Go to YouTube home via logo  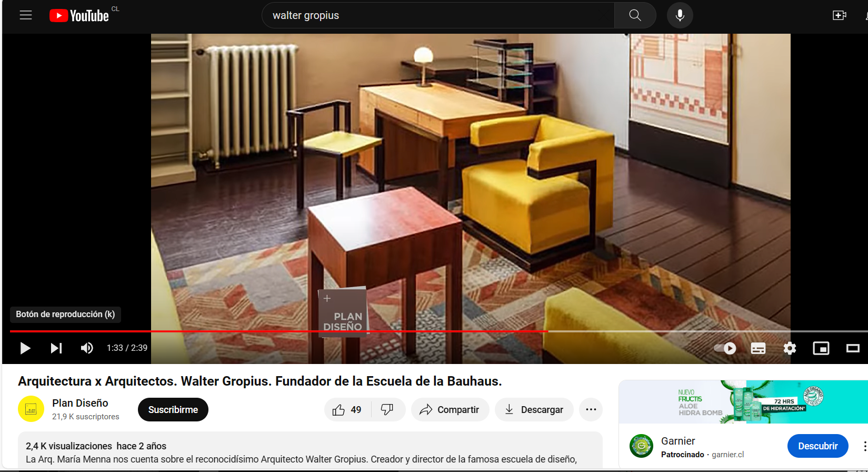click(x=79, y=16)
